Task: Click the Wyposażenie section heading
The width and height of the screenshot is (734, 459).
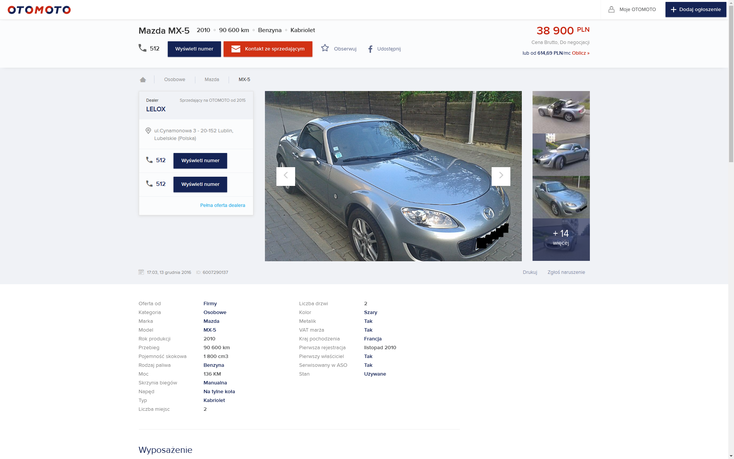Action: (165, 450)
